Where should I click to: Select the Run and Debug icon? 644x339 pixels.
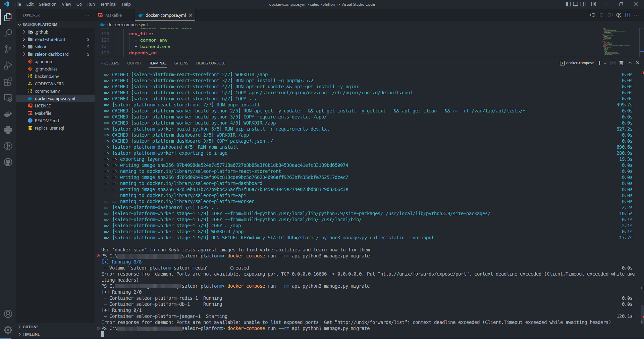pyautogui.click(x=8, y=65)
